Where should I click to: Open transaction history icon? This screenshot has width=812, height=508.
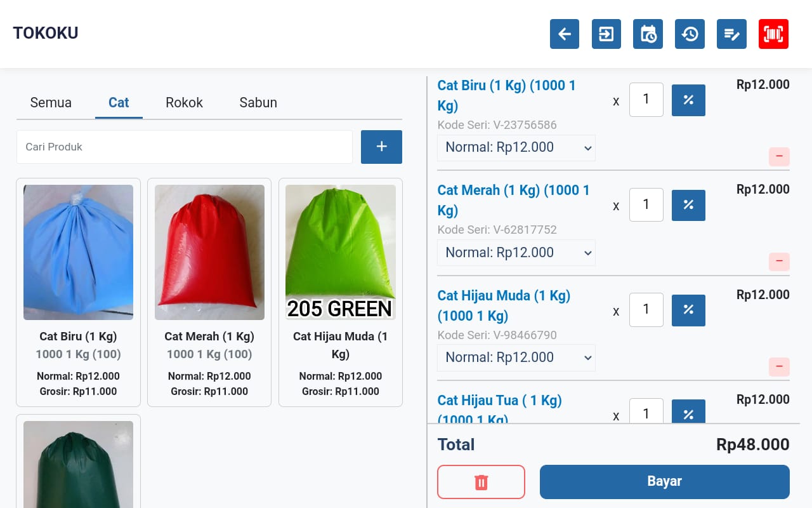tap(690, 34)
